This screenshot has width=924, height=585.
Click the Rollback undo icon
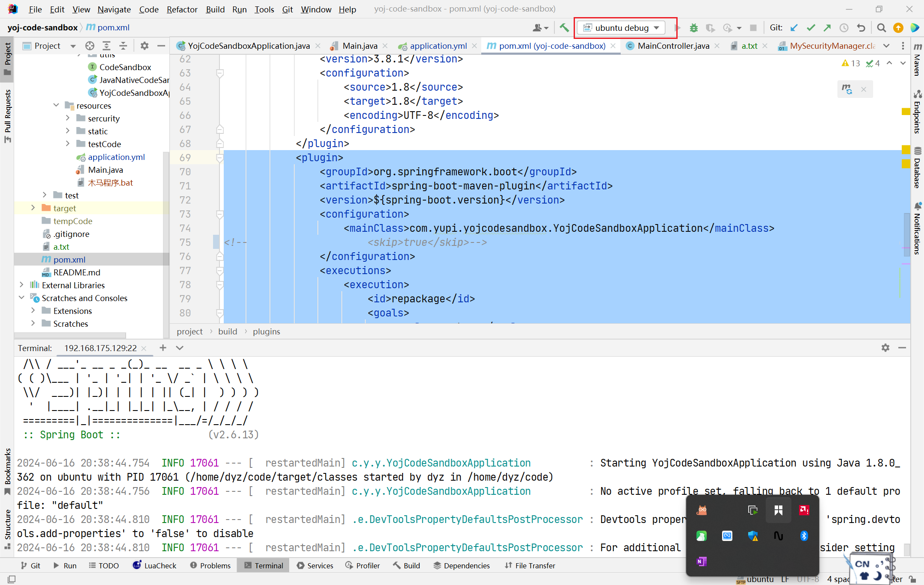coord(861,28)
